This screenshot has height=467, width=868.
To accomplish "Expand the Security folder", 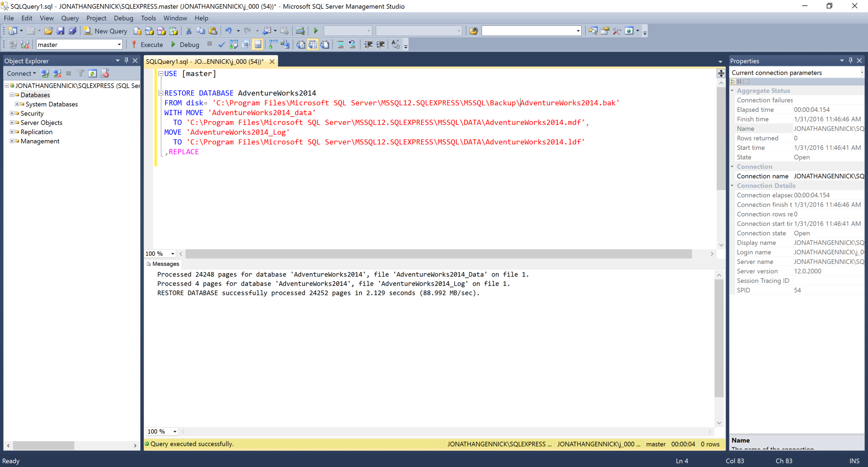I will tap(12, 113).
